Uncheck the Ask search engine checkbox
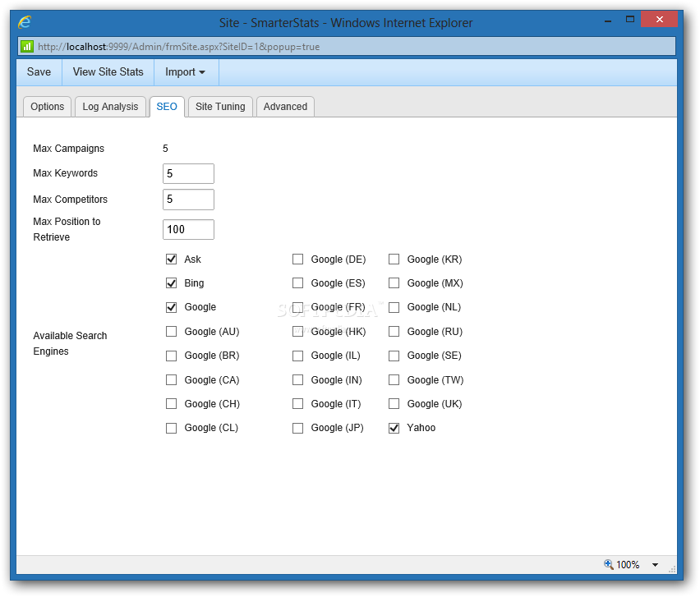The height and width of the screenshot is (597, 700). point(172,259)
